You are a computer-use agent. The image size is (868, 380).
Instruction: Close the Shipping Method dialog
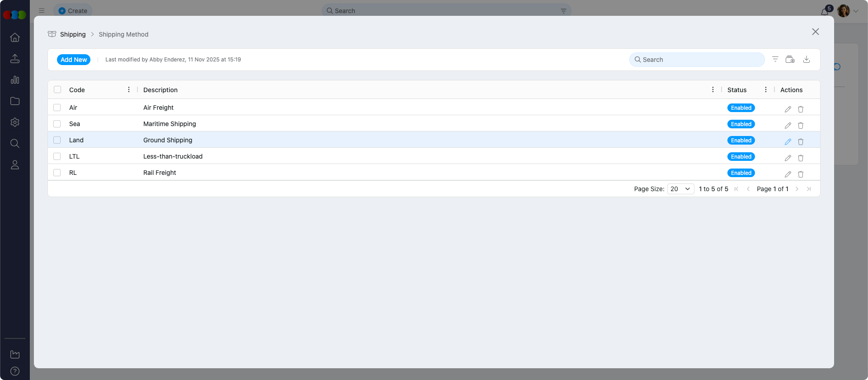[815, 32]
